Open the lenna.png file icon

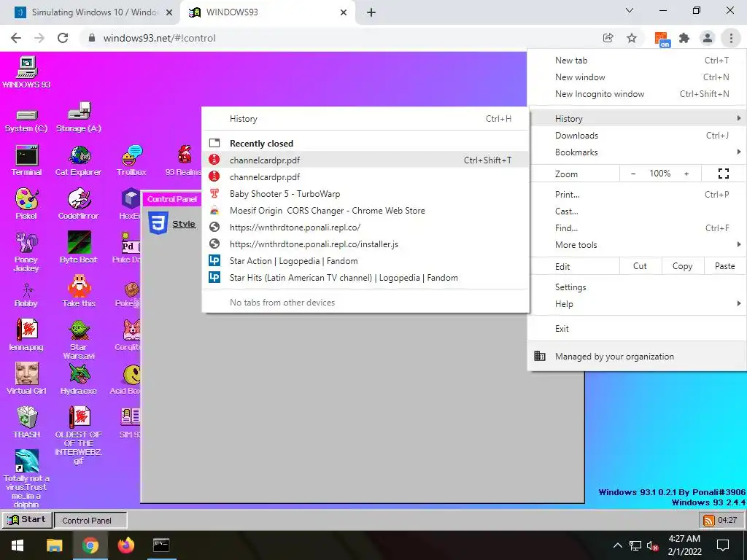pos(26,335)
